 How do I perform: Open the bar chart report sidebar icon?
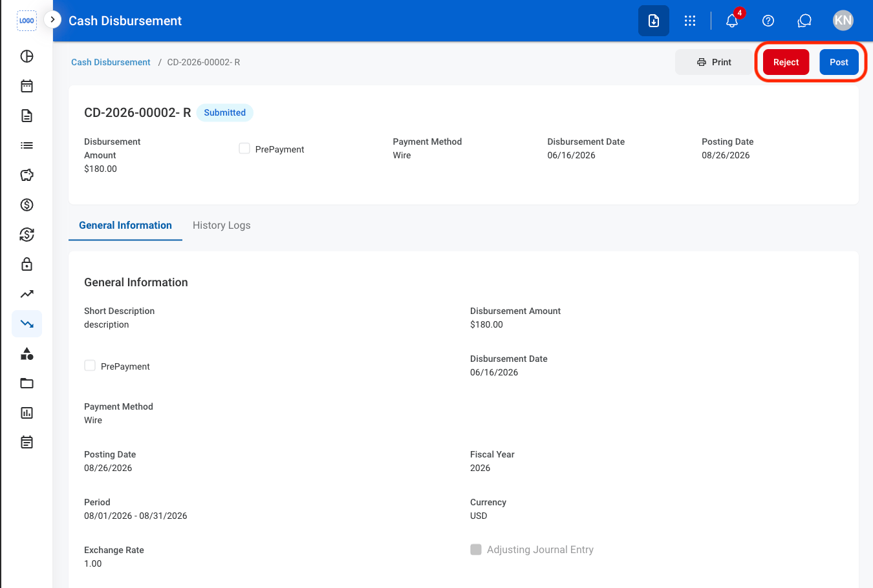click(x=27, y=413)
